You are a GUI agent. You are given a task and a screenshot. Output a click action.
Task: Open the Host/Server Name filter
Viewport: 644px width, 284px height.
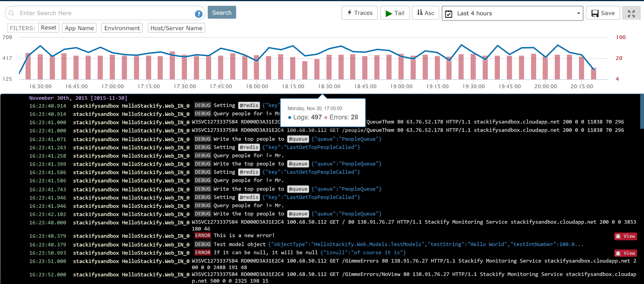pos(176,28)
